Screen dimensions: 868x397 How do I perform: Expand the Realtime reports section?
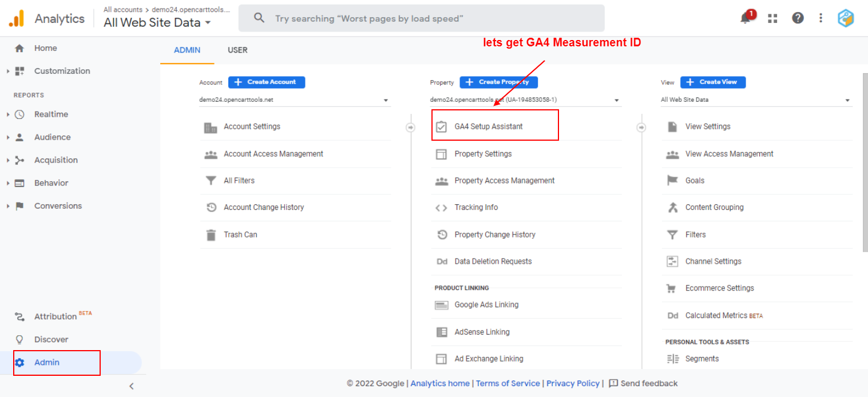pos(8,114)
